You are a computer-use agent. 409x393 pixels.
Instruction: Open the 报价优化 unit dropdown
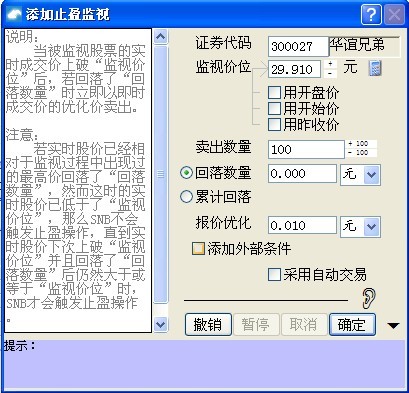[371, 227]
